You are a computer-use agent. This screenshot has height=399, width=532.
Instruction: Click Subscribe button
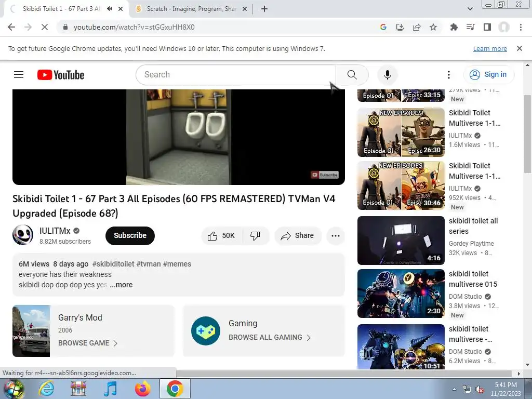coord(130,235)
